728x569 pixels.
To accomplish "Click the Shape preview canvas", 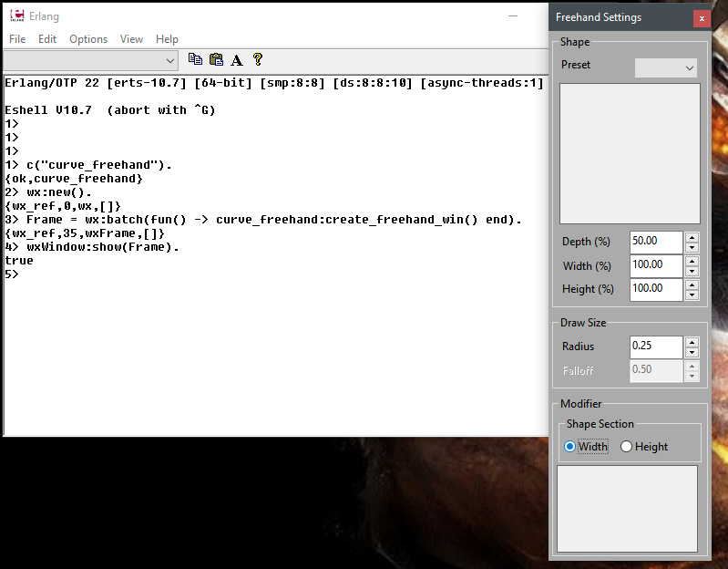I will (x=630, y=154).
